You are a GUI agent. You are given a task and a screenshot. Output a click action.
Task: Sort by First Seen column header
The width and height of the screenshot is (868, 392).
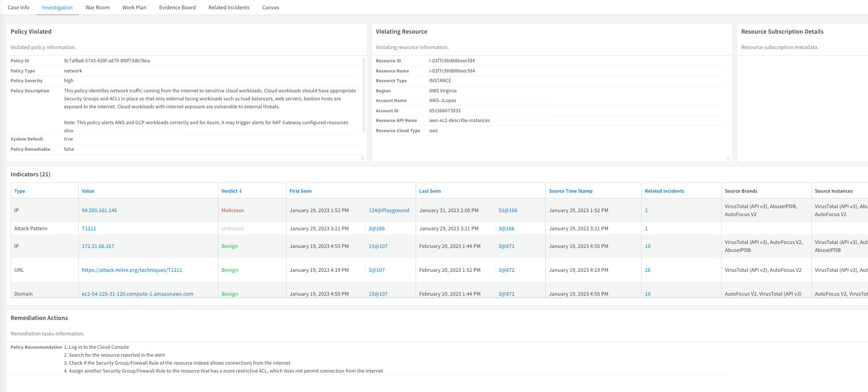coord(301,191)
